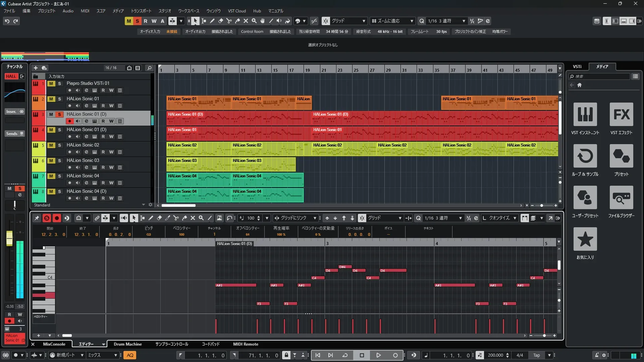Viewport: 644px width, 362px height.
Task: Open the VST Effects FX tile
Action: pyautogui.click(x=621, y=115)
